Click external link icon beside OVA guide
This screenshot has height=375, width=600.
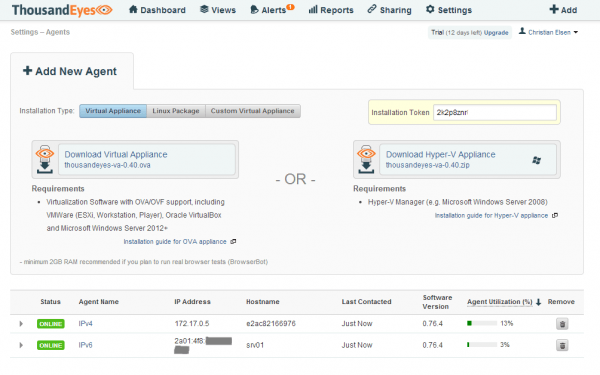click(233, 241)
